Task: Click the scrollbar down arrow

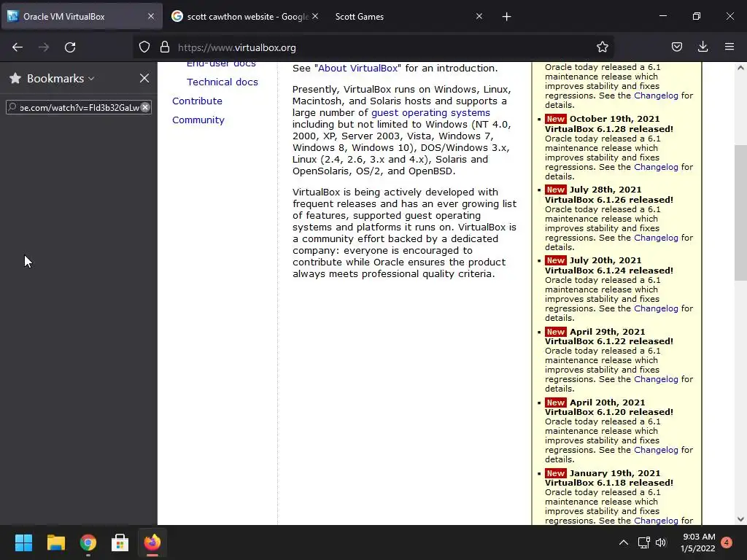Action: tap(740, 519)
